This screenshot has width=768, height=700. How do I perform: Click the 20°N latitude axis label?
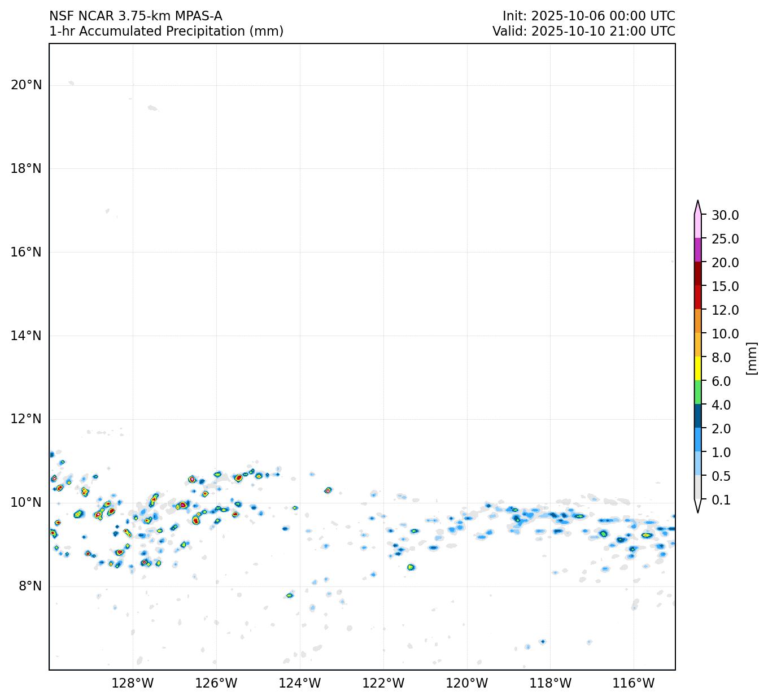(x=26, y=85)
